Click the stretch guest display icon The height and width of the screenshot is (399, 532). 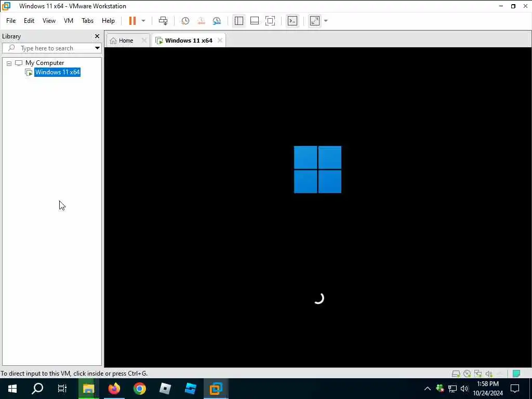315,21
